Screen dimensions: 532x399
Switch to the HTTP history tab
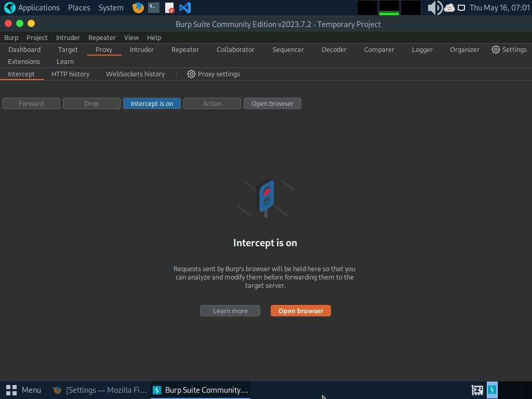coord(70,74)
